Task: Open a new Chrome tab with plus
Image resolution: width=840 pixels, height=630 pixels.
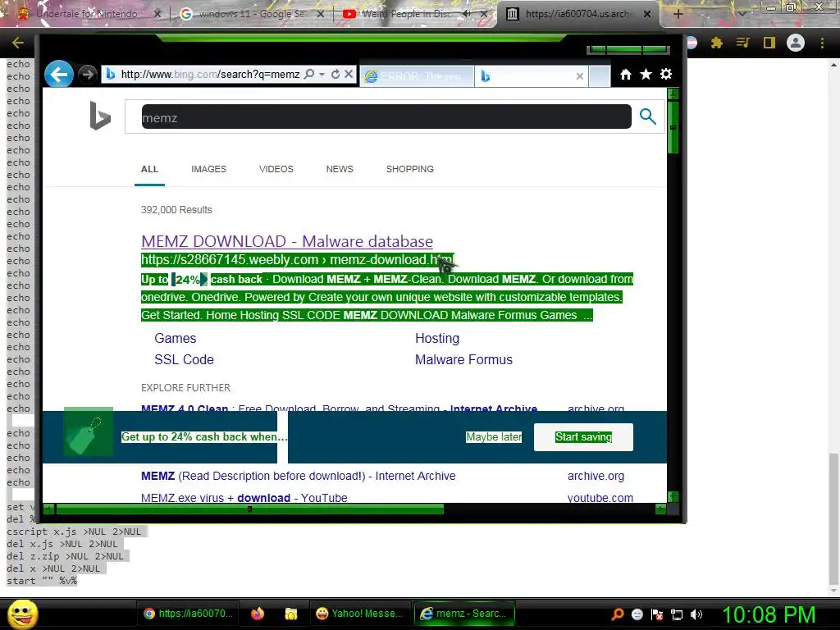Action: [x=678, y=14]
